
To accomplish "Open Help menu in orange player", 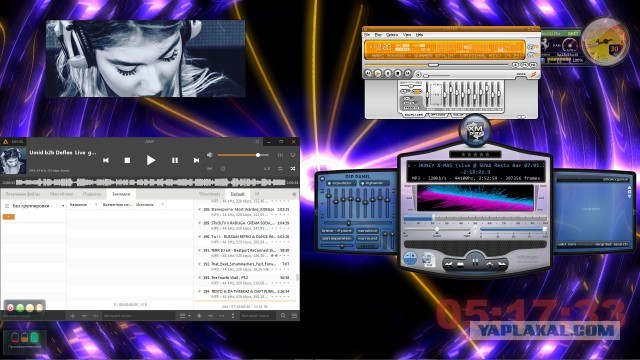I will click(419, 35).
